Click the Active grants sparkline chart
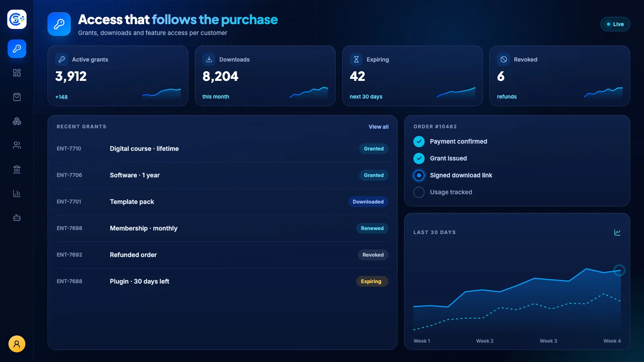644x362 pixels. [x=161, y=94]
